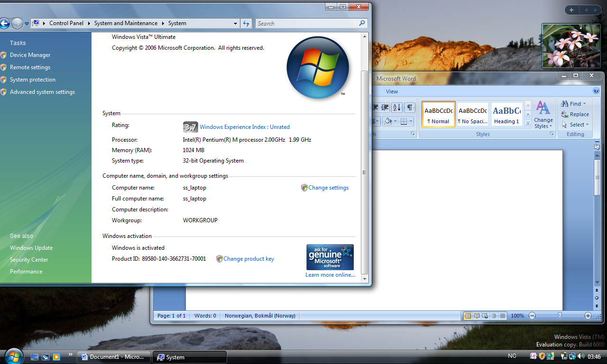Click the 100% zoom level button

coord(517,316)
